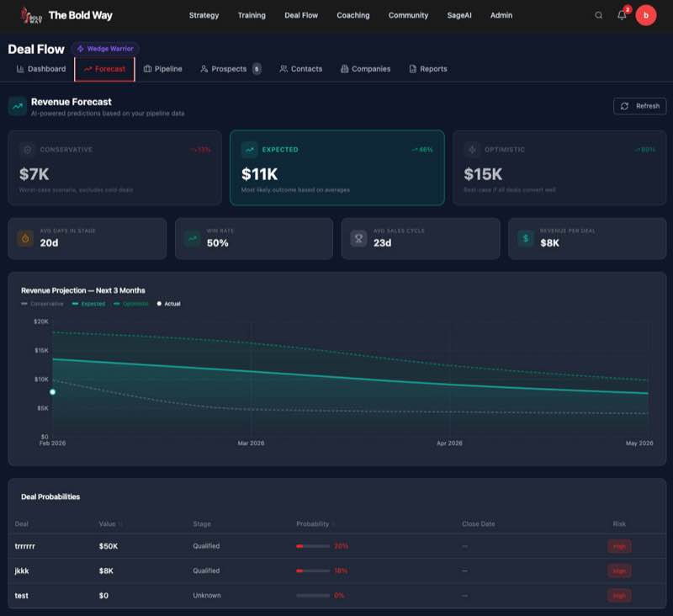Screen dimensions: 673x616
Task: Click the $50K deal value
Action: click(109, 546)
